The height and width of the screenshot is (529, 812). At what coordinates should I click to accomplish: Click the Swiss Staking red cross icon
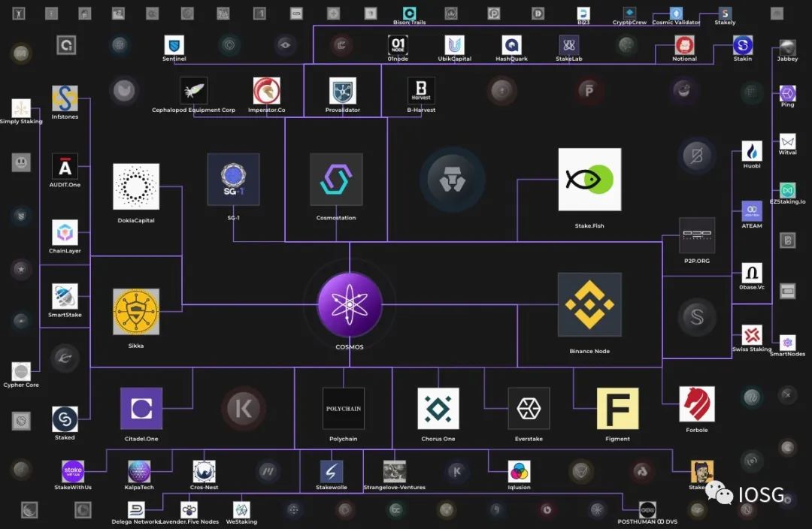click(x=752, y=335)
